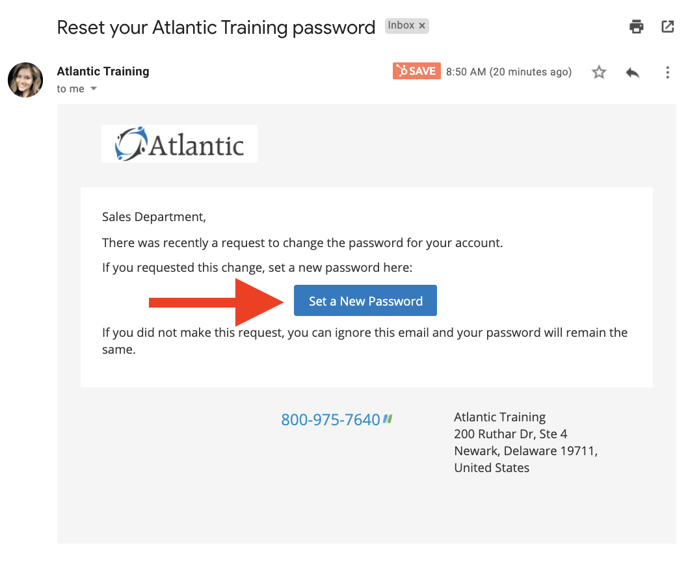Click the Atlantic logo image
Screen dimensions: 688x567
pyautogui.click(x=179, y=144)
